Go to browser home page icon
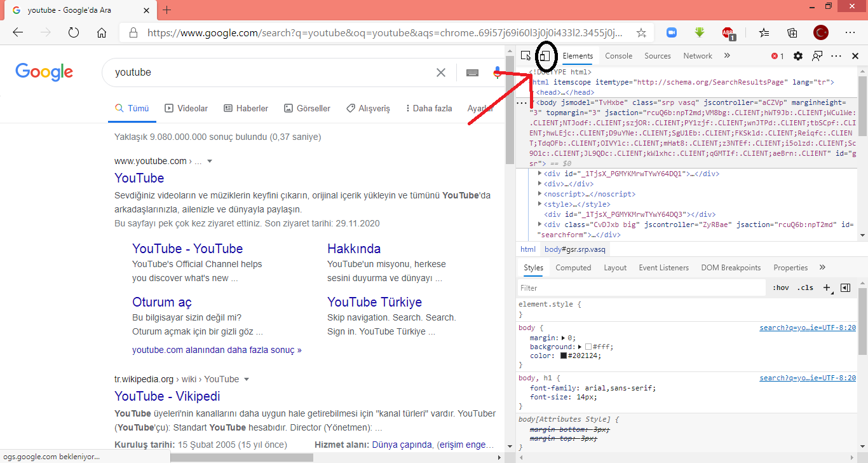The height and width of the screenshot is (463, 868). click(102, 32)
